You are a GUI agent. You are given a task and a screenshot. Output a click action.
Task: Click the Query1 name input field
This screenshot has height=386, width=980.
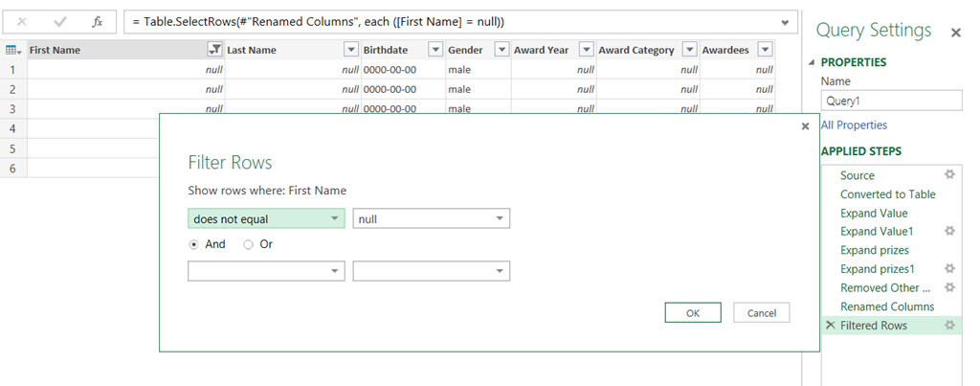coord(891,101)
